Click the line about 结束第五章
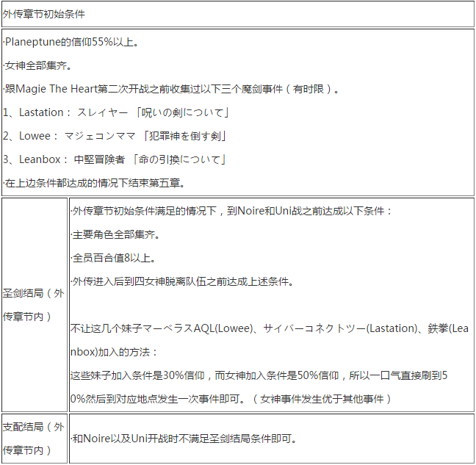Image resolution: width=476 pixels, height=465 pixels. (94, 183)
